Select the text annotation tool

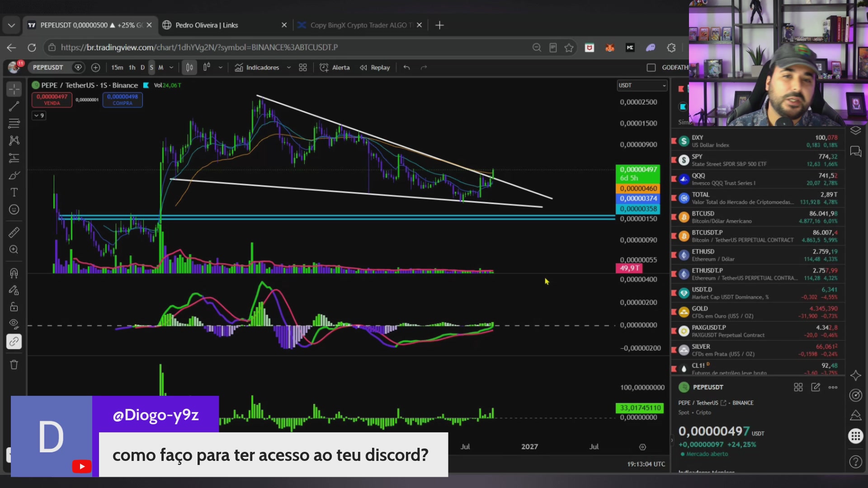14,192
